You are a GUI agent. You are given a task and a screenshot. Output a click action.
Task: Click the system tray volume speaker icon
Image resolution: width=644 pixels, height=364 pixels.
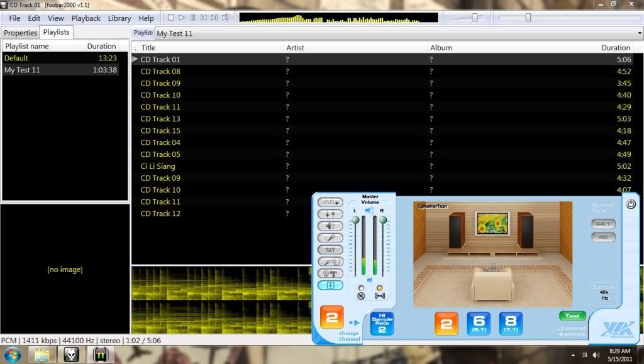pyautogui.click(x=596, y=355)
